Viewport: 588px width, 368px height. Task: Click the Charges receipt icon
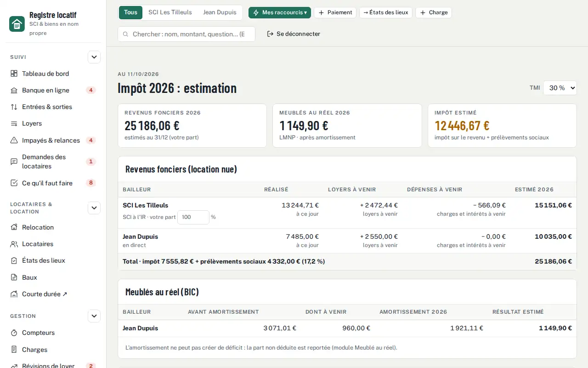tap(14, 350)
